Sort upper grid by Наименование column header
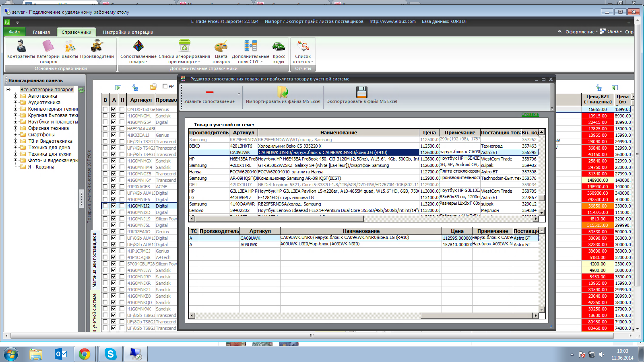This screenshot has height=362, width=644. point(339,132)
